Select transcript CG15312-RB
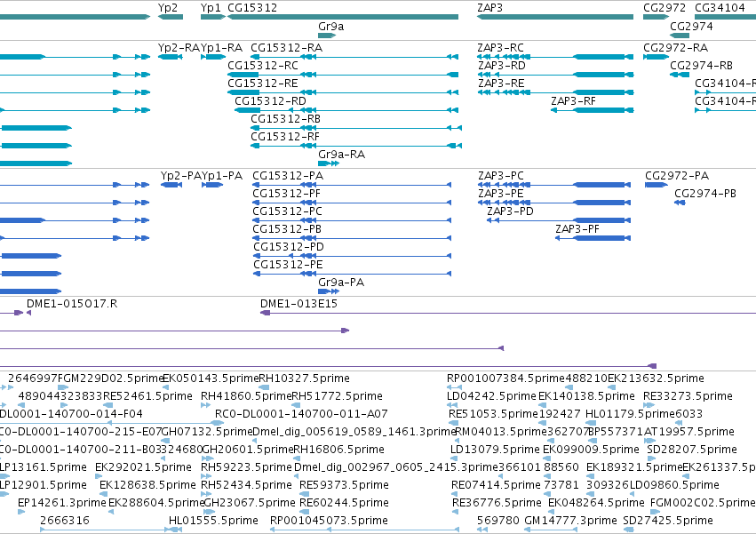The image size is (756, 534). tap(285, 119)
